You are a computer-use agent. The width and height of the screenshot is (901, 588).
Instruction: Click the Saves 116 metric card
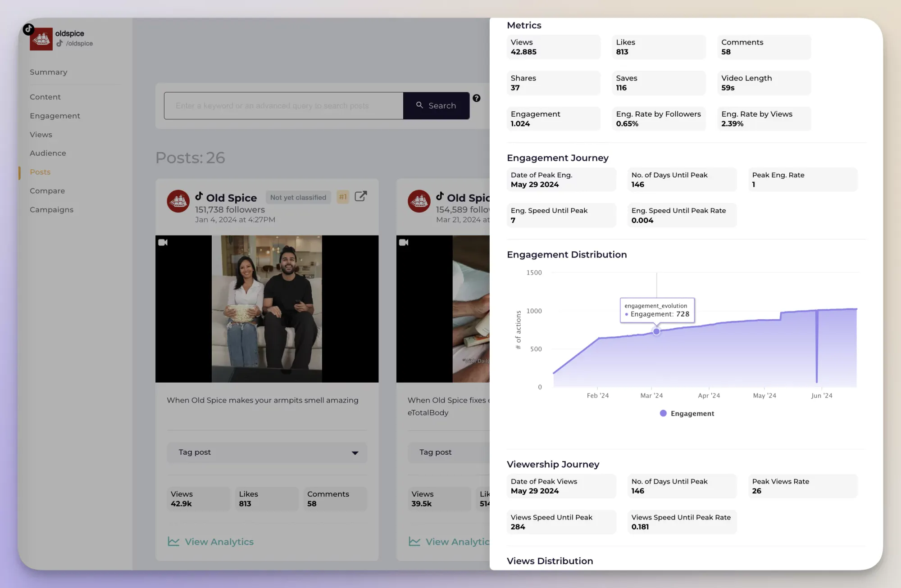659,83
